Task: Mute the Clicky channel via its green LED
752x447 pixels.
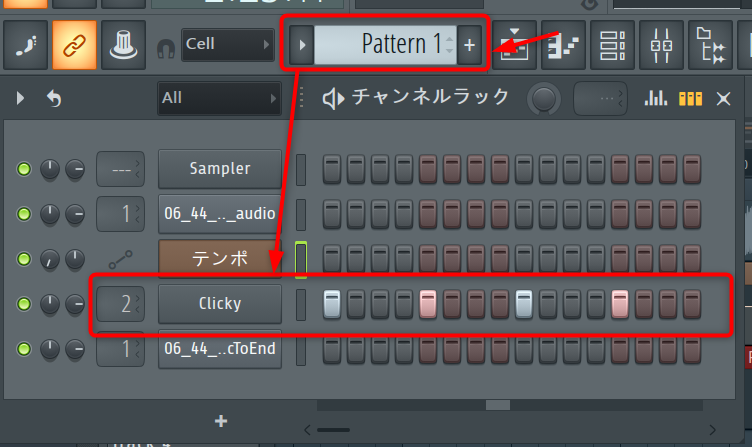Action: pyautogui.click(x=24, y=302)
